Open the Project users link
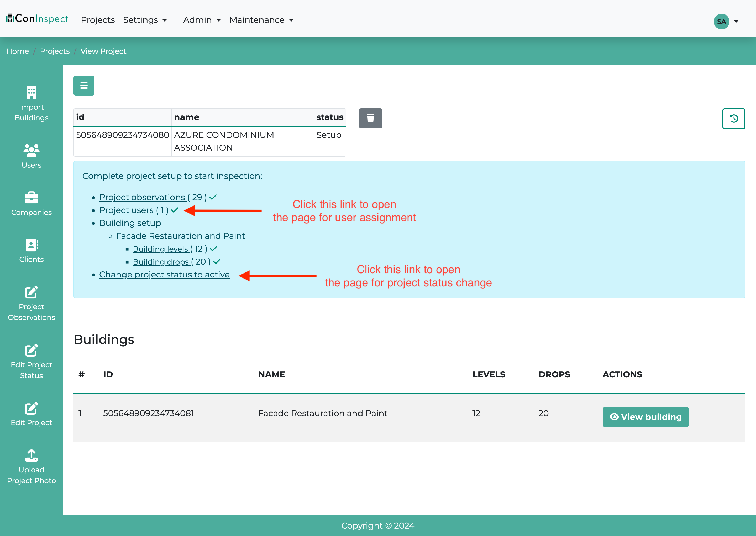The width and height of the screenshot is (756, 536). point(127,210)
